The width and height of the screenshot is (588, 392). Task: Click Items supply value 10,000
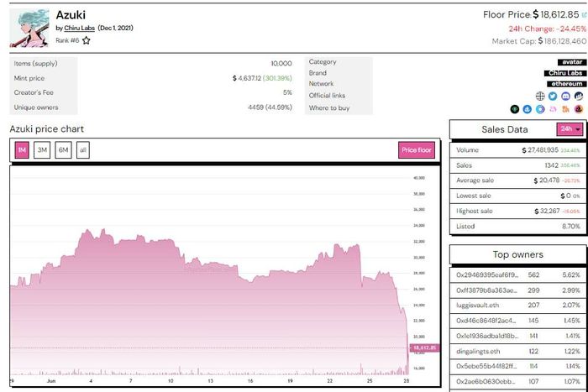click(281, 63)
